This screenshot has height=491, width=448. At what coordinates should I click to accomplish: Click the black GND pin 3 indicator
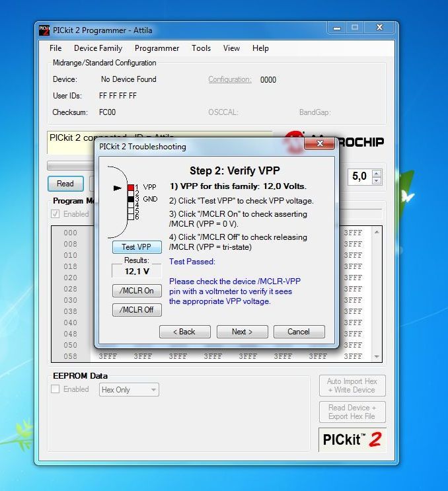tap(131, 199)
